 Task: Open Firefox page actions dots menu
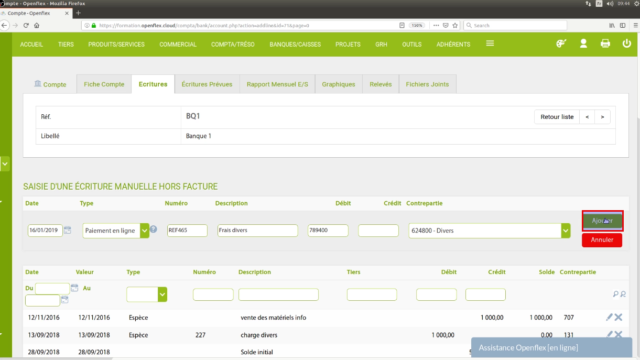coord(436,25)
